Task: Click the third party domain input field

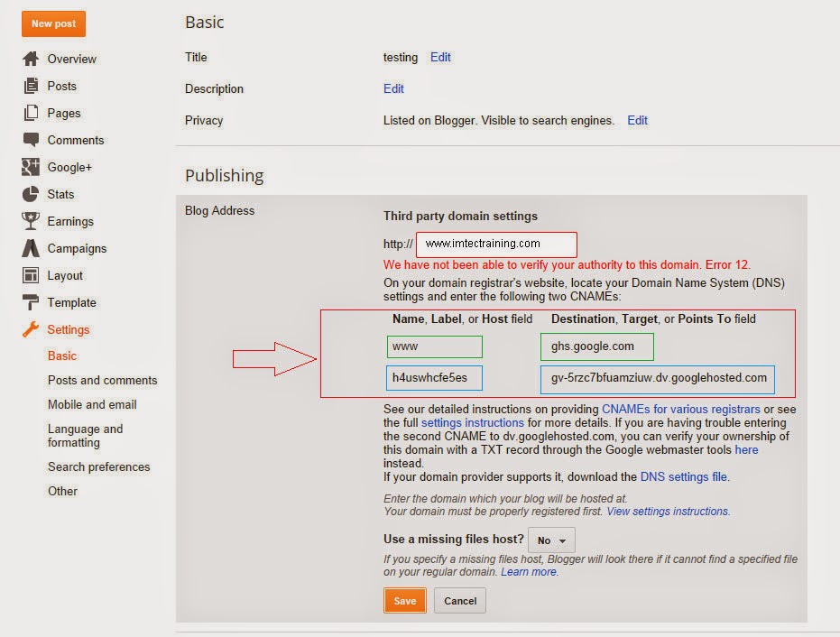Action: point(496,245)
